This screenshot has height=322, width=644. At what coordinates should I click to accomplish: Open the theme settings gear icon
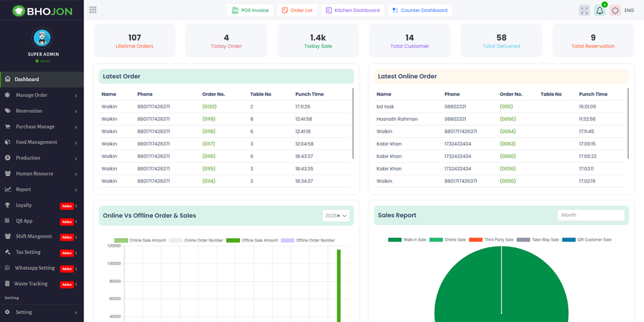[x=615, y=10]
